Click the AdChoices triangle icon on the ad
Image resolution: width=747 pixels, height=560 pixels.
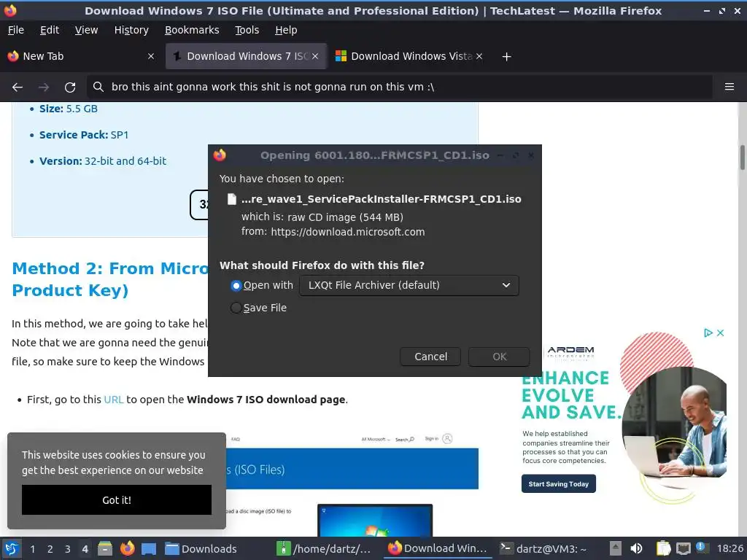(708, 332)
